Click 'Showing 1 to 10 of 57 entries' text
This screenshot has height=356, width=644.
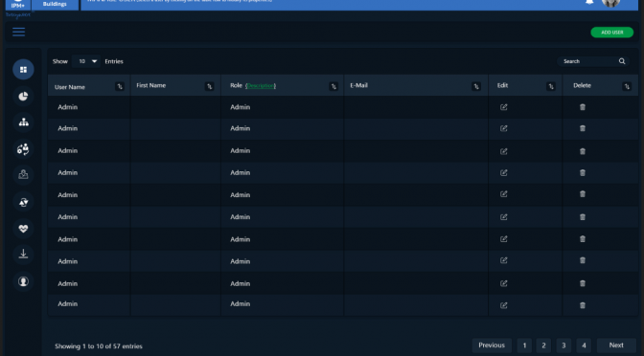(x=99, y=346)
